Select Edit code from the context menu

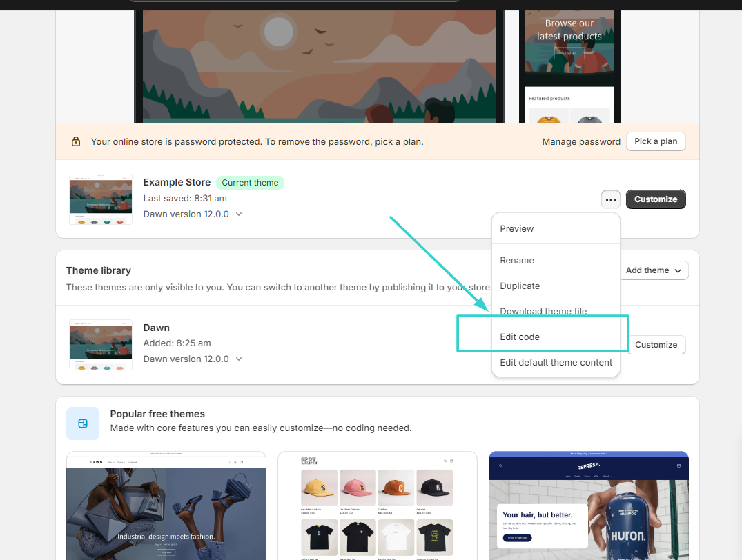[x=520, y=337]
